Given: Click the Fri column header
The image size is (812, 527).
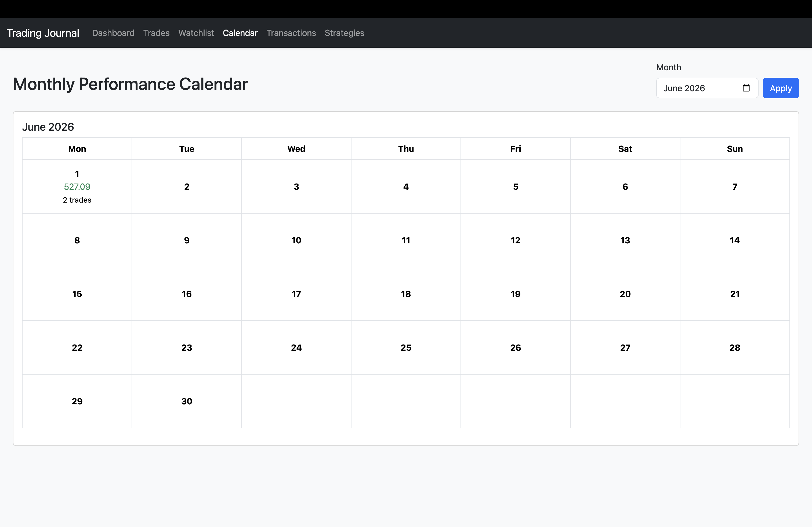Looking at the screenshot, I should 516,149.
